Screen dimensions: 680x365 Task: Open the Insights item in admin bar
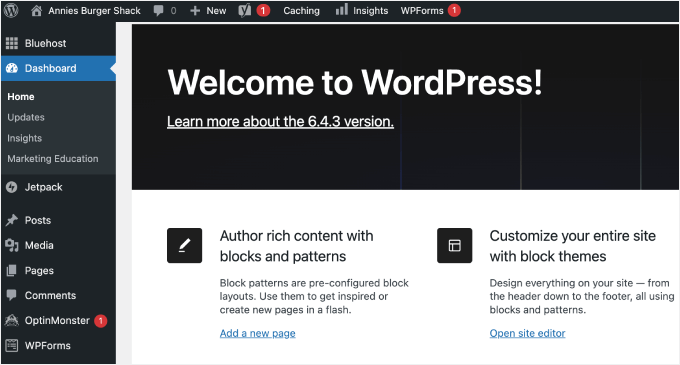[370, 11]
